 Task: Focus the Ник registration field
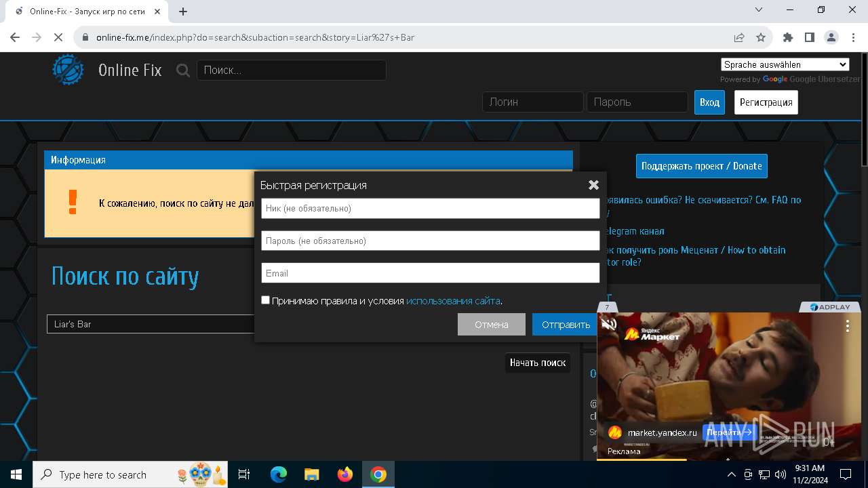pyautogui.click(x=431, y=209)
